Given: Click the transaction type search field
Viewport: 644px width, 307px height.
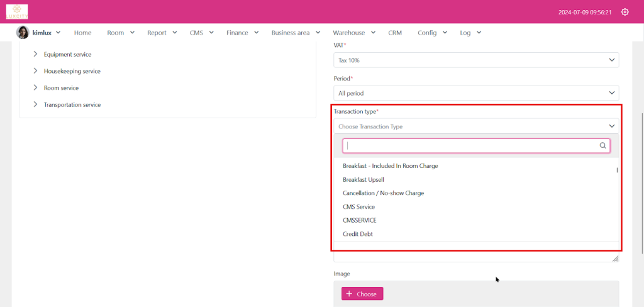Looking at the screenshot, I should 470,146.
